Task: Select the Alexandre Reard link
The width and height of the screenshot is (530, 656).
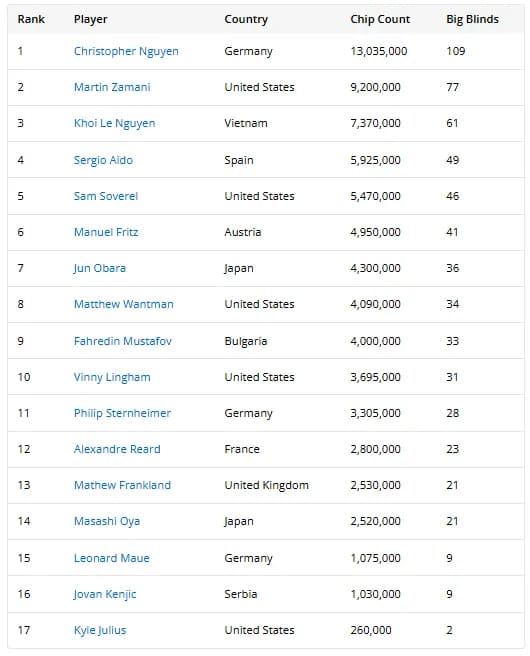Action: pyautogui.click(x=117, y=449)
